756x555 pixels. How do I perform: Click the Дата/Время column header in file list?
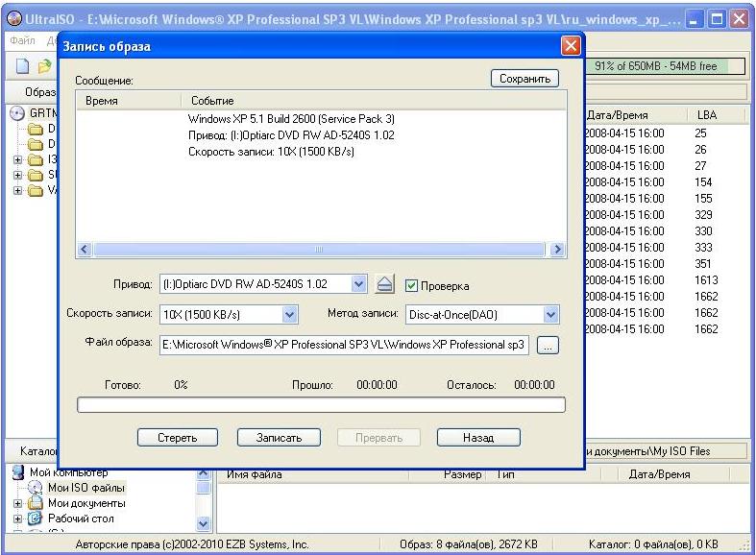(x=635, y=115)
